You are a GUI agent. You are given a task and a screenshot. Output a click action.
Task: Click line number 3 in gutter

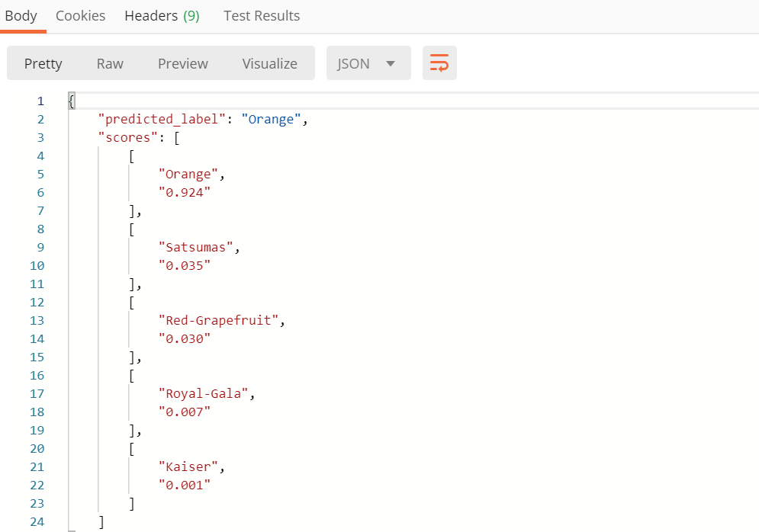(40, 138)
